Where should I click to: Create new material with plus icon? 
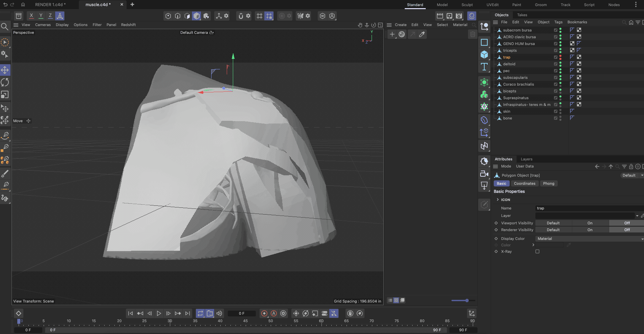point(392,34)
